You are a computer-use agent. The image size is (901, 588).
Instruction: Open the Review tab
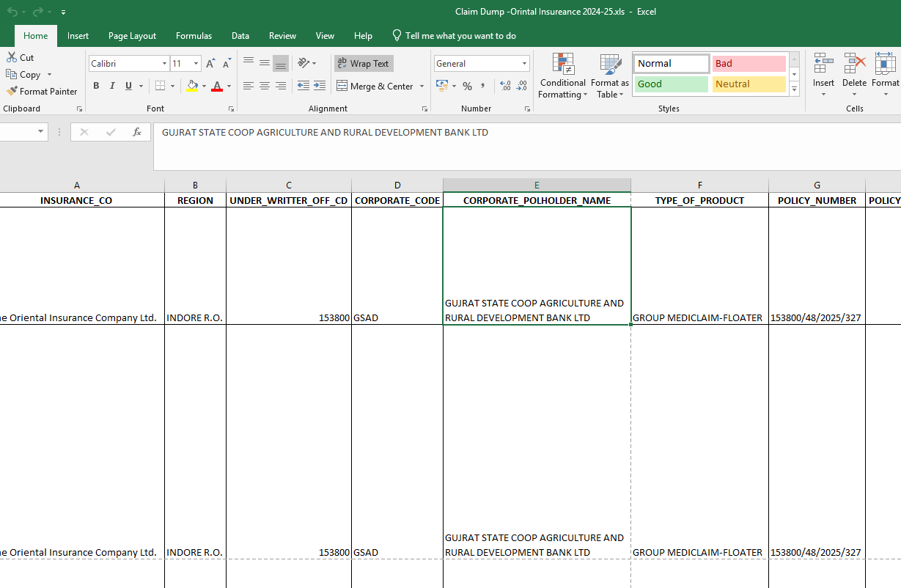coord(283,36)
